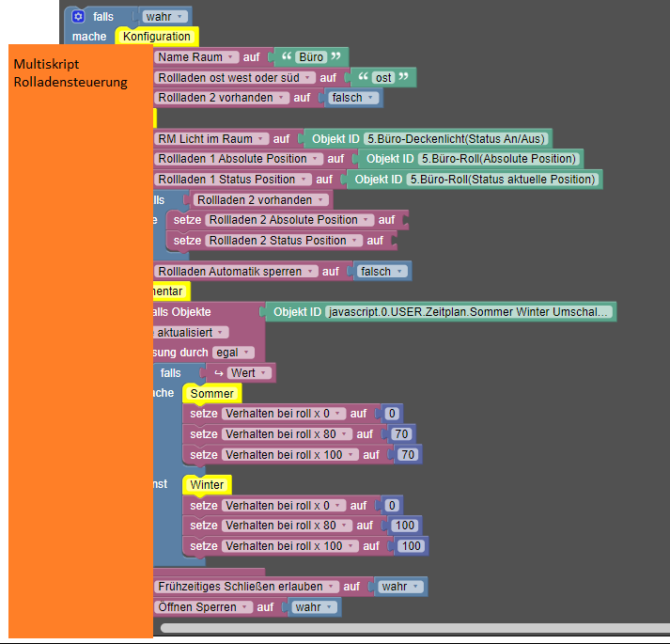This screenshot has width=670, height=644.
Task: Click Objekt ID 5.Büro-Deckenlicht(Status An/Aus) field
Action: click(x=456, y=138)
